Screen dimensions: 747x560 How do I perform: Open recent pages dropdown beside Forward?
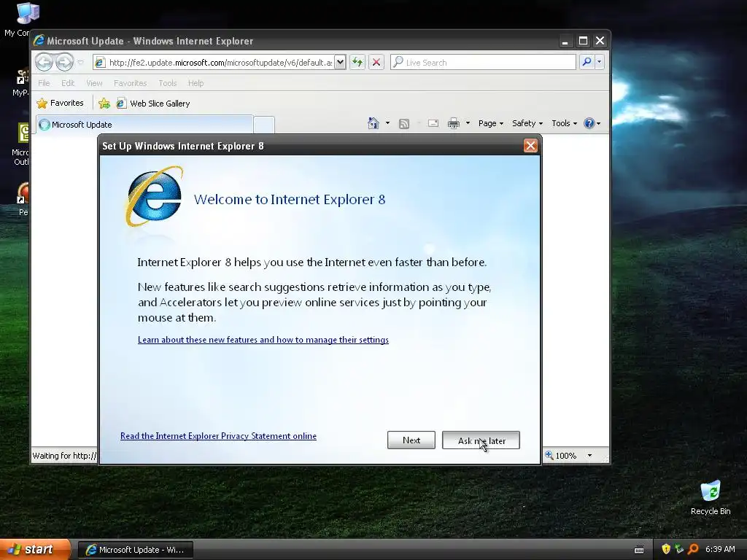[x=80, y=63]
